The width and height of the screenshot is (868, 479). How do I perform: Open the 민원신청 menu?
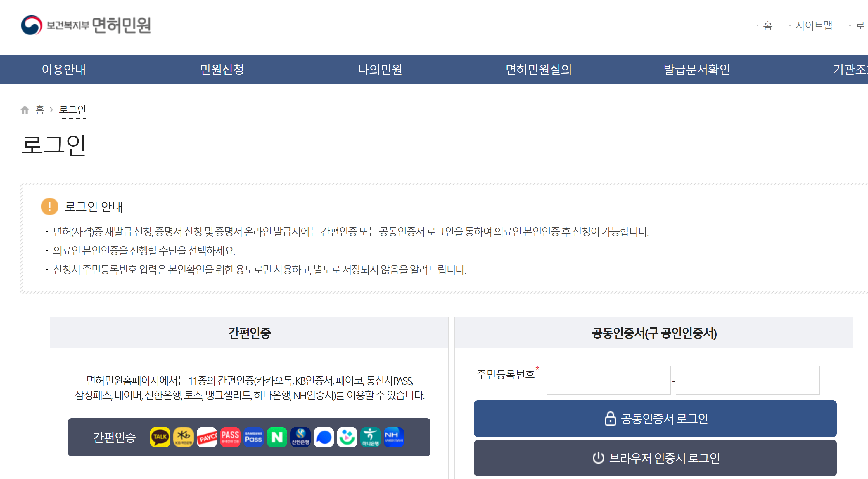222,70
